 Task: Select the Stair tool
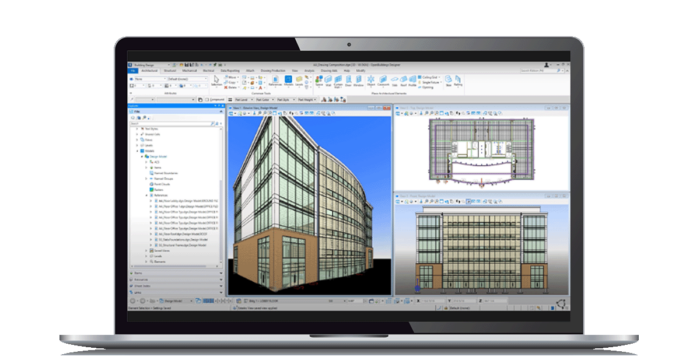click(x=449, y=81)
